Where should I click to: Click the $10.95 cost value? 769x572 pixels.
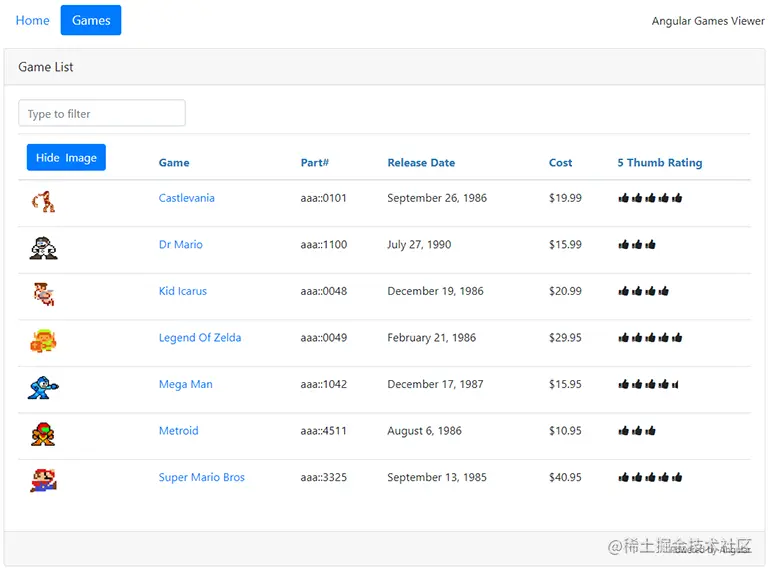[565, 431]
